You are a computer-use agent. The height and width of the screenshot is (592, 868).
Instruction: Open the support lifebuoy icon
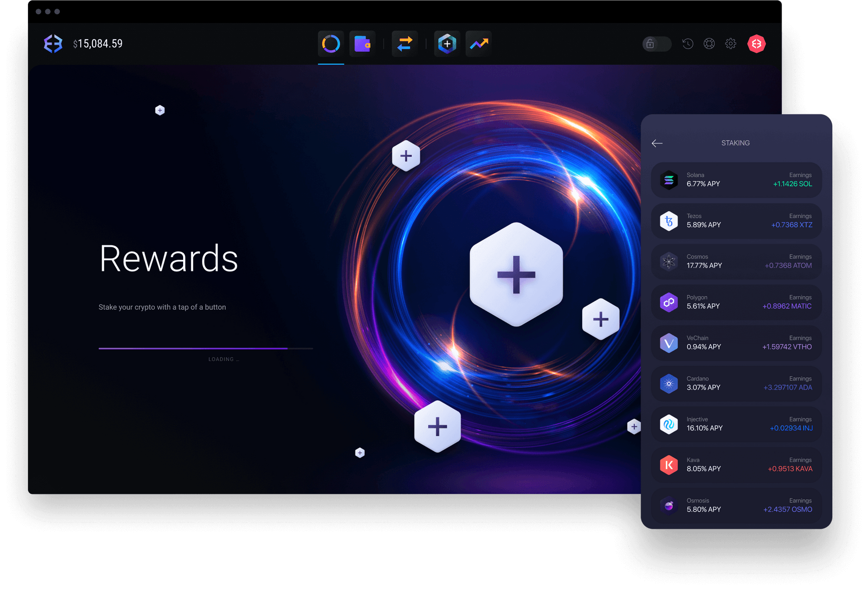click(x=709, y=44)
